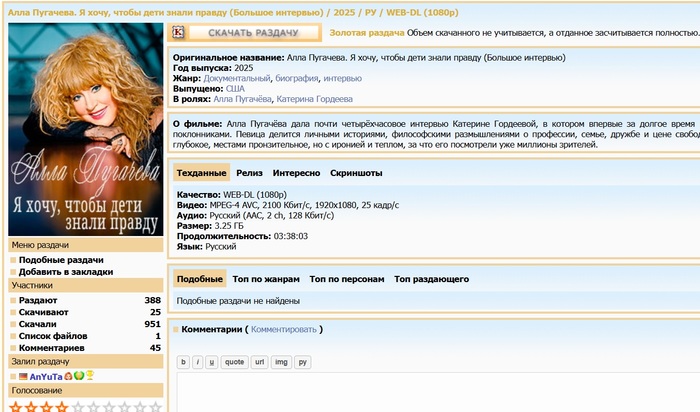Click the German flag icon beside AnYuTa

click(22, 376)
